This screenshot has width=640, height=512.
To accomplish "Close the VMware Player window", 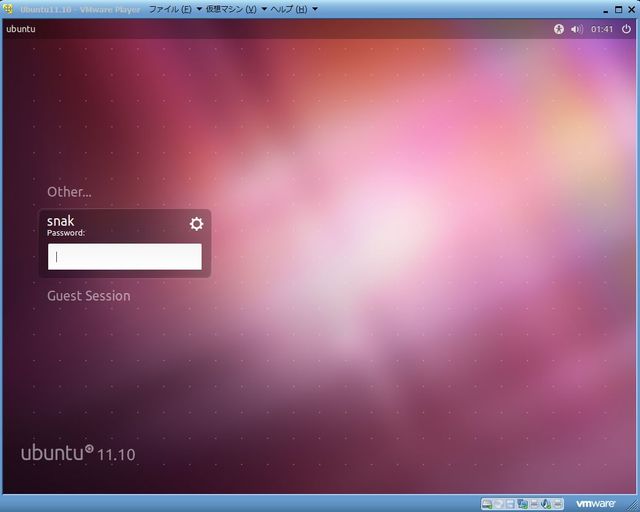I will (631, 9).
